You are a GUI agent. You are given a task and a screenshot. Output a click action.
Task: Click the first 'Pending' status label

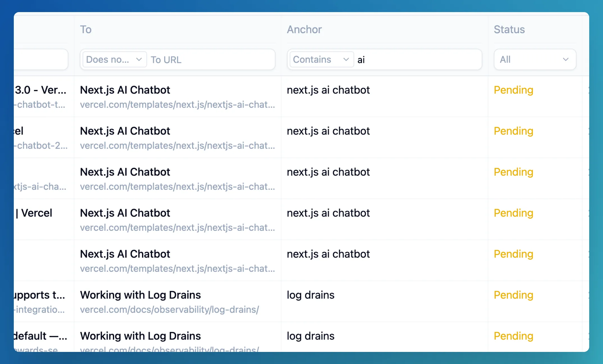[x=513, y=90]
